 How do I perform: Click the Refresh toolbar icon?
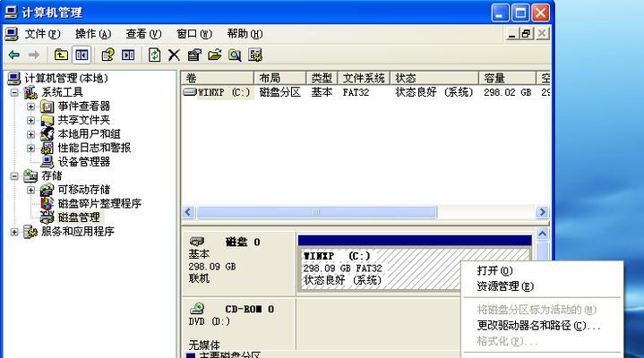(x=154, y=55)
